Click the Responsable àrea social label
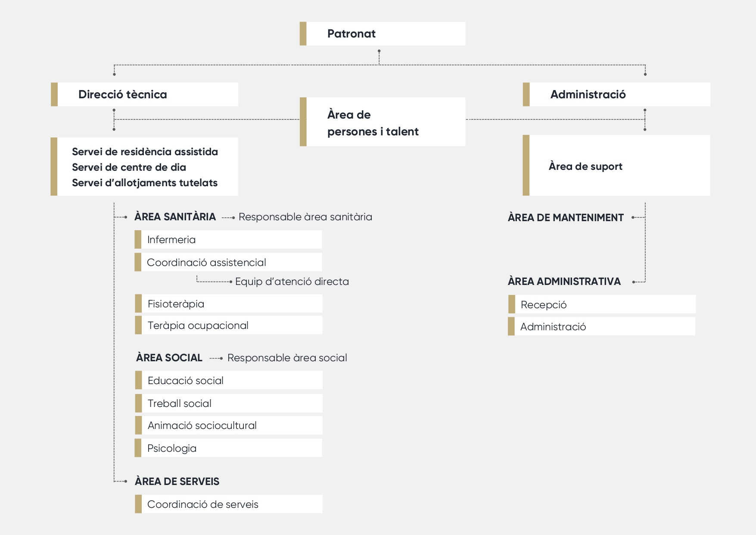The height and width of the screenshot is (535, 756). (287, 358)
